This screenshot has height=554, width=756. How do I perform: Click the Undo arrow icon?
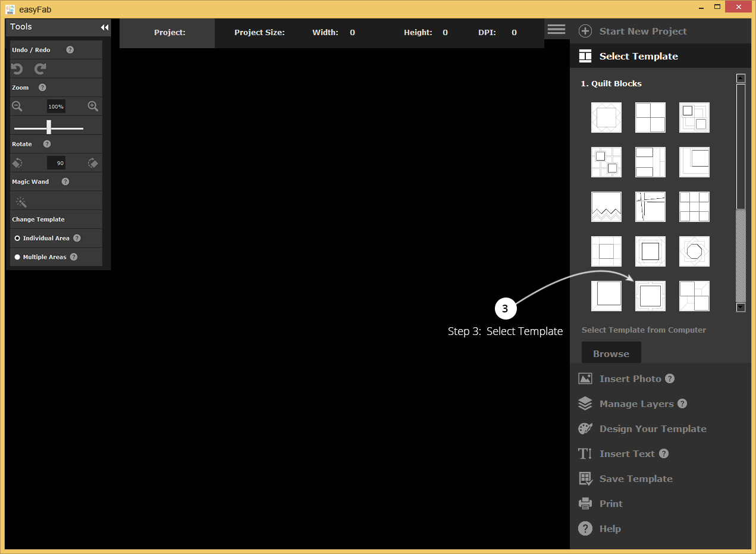[17, 69]
